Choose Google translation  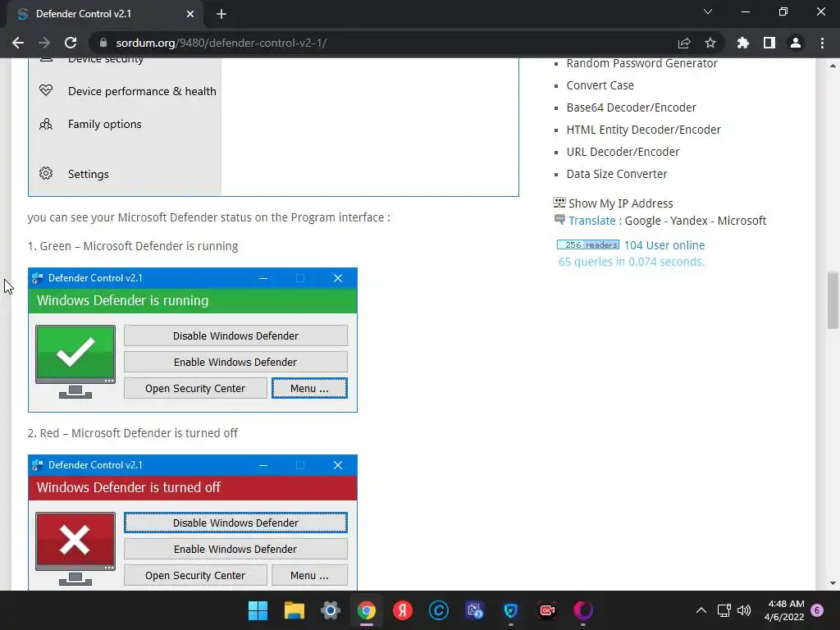[642, 221]
